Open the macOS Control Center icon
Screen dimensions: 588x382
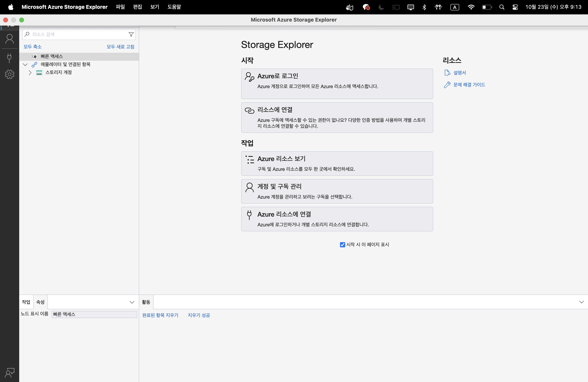(515, 7)
